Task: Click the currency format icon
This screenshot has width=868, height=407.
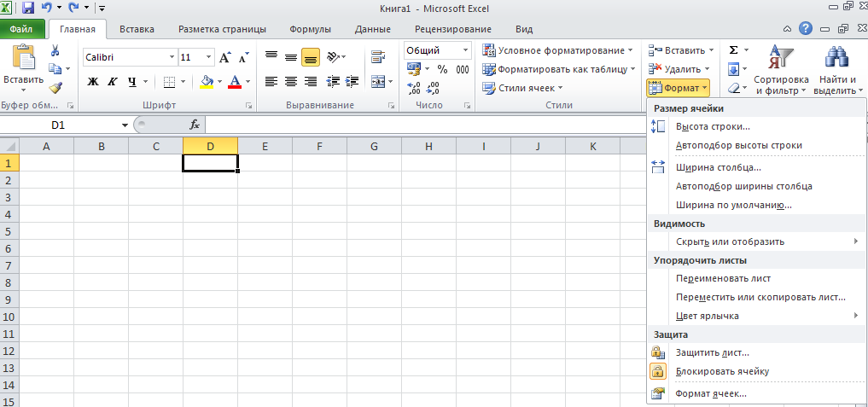Action: pyautogui.click(x=414, y=69)
